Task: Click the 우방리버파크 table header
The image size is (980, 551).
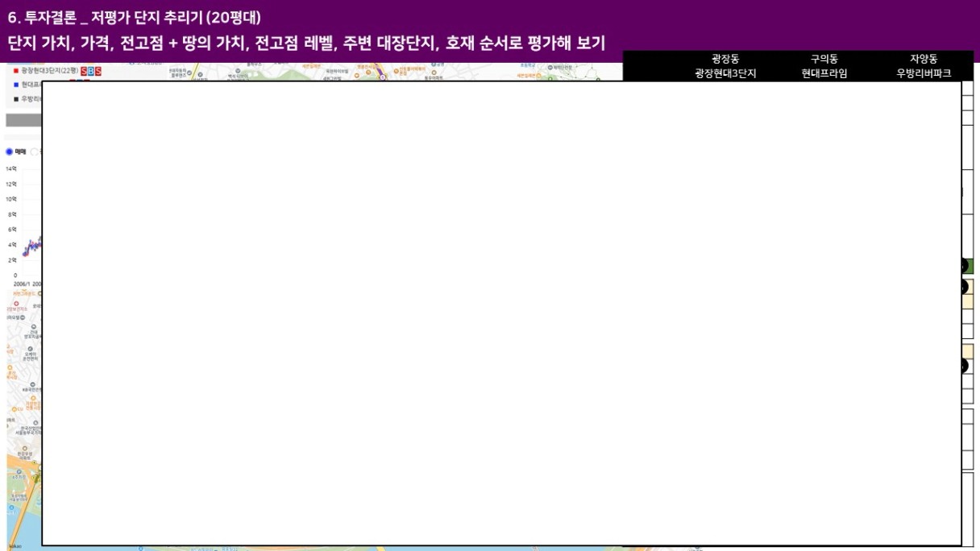Action: click(924, 73)
